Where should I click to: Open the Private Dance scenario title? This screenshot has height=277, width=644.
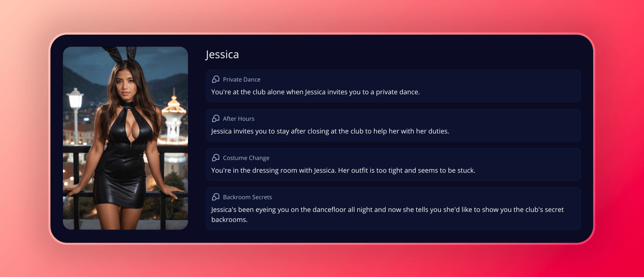coord(242,79)
